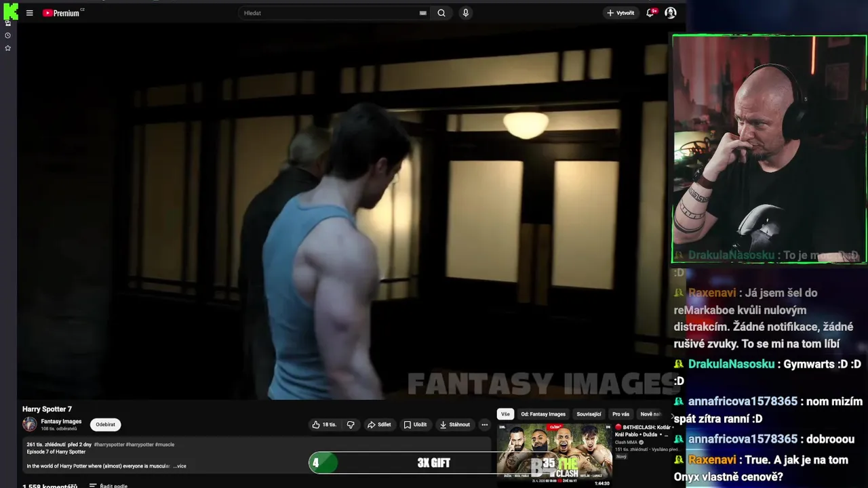Image resolution: width=868 pixels, height=488 pixels.
Task: Open the favorites star sidebar icon
Action: click(x=7, y=48)
